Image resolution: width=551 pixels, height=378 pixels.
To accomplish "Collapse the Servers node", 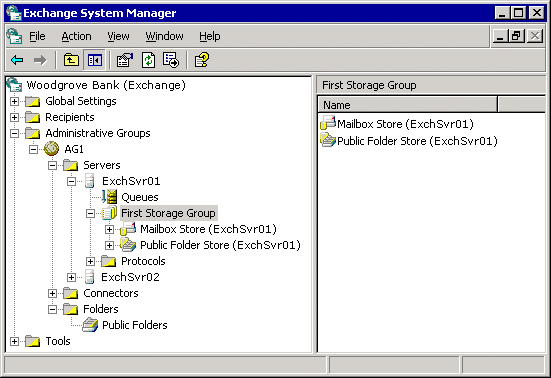I will (52, 165).
